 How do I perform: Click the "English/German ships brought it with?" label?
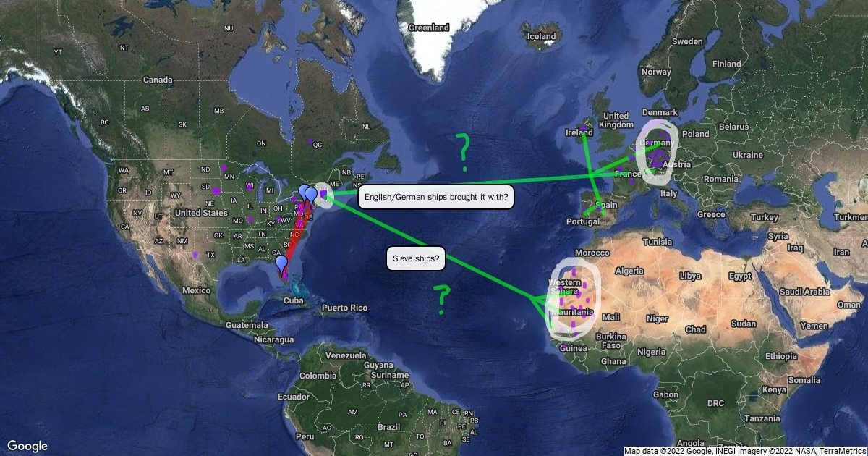[x=436, y=197]
